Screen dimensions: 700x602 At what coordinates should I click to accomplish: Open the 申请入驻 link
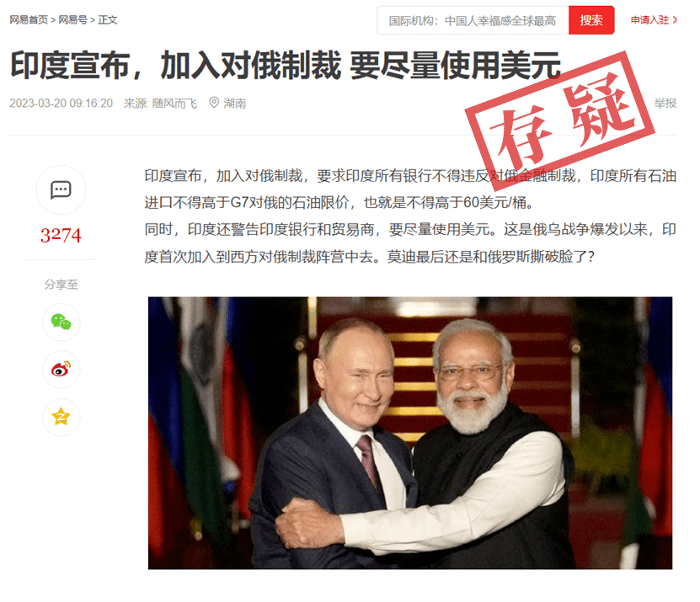click(649, 19)
